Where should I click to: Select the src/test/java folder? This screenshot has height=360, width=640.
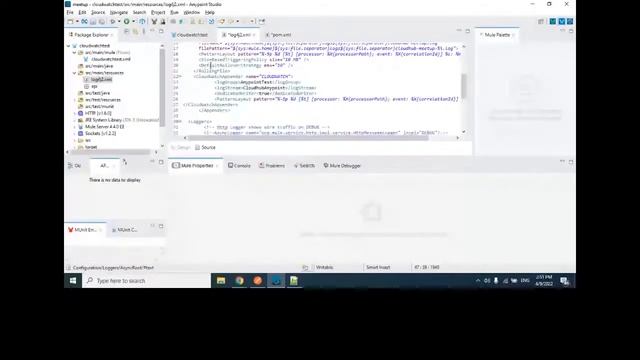pos(94,93)
